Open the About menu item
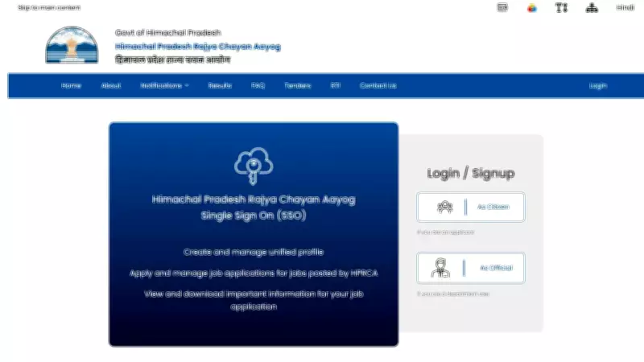 pyautogui.click(x=111, y=85)
